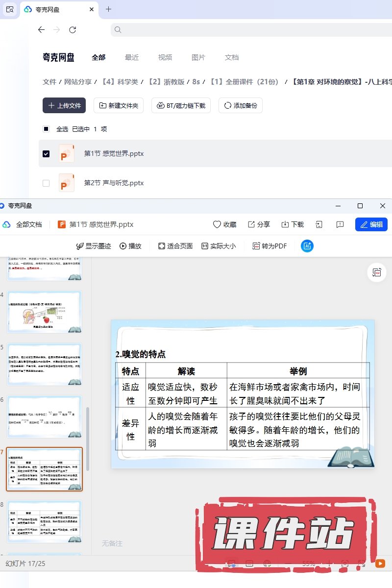Click the 实际大小 actual size icon
The image size is (392, 588).
click(x=205, y=246)
